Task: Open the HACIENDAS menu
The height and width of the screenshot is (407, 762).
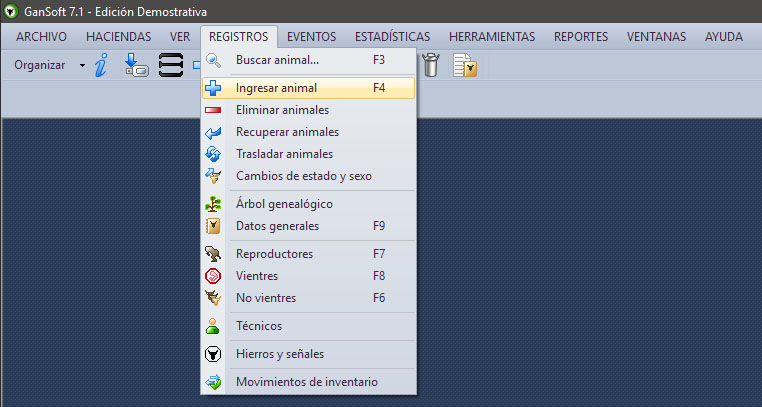Action: click(119, 36)
